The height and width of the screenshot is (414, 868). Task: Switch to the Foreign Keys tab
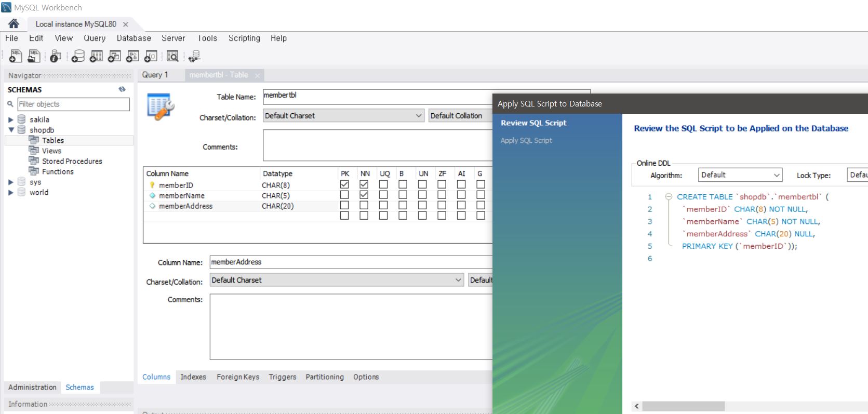pyautogui.click(x=238, y=377)
